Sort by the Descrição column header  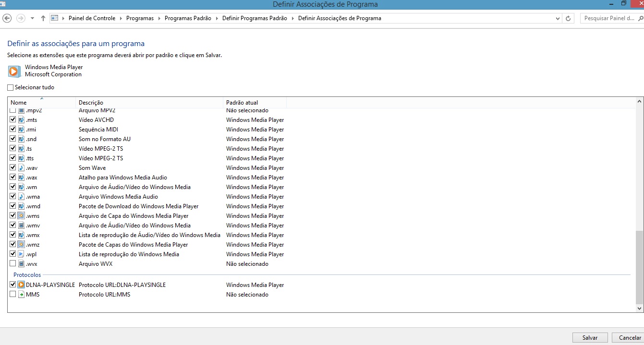coord(150,103)
